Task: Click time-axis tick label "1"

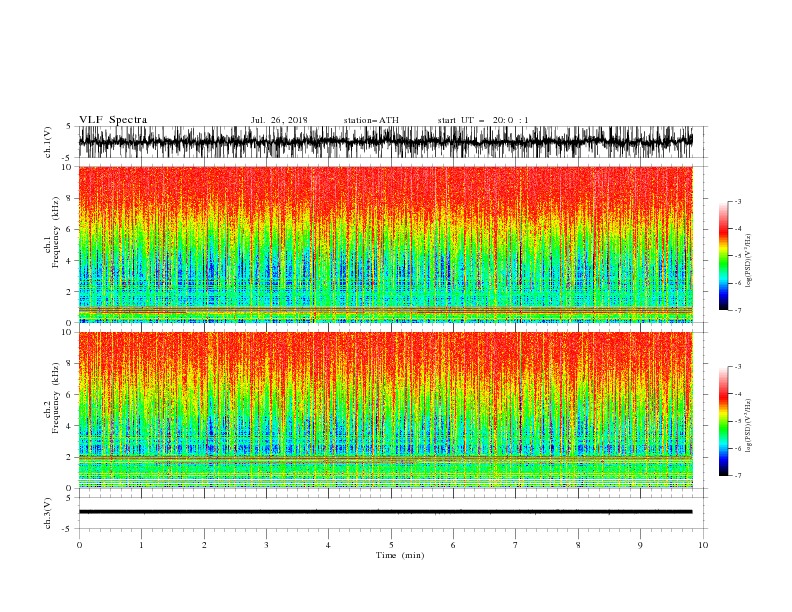Action: pos(141,545)
